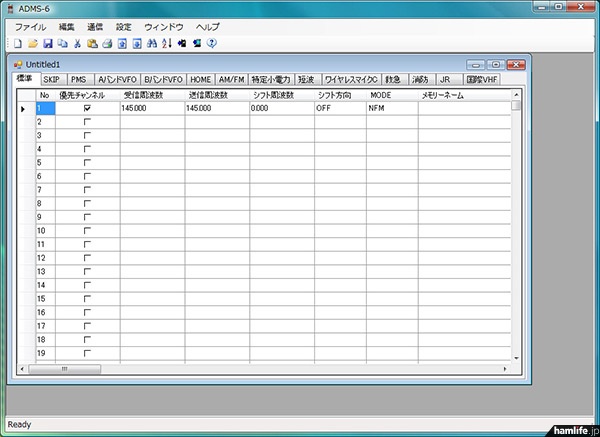Open the ファイル menu

30,27
